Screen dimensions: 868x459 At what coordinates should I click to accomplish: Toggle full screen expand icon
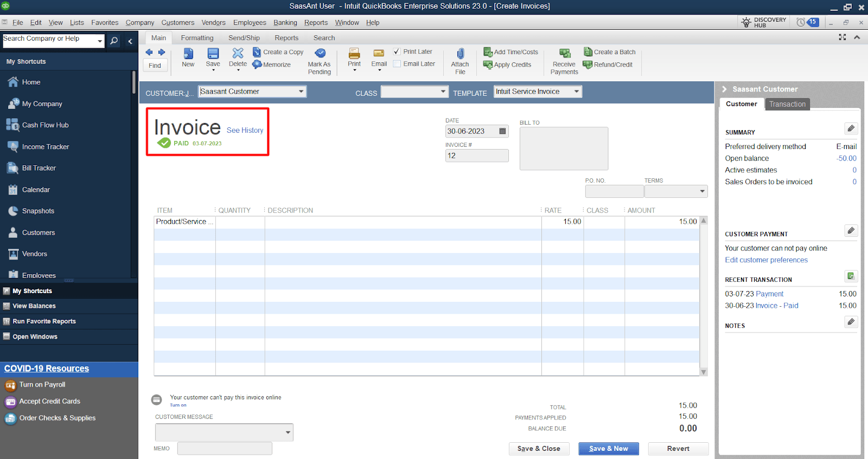[843, 37]
